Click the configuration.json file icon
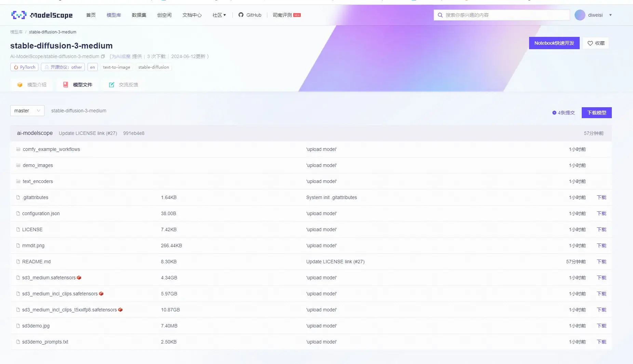This screenshot has width=633, height=364. [18, 213]
